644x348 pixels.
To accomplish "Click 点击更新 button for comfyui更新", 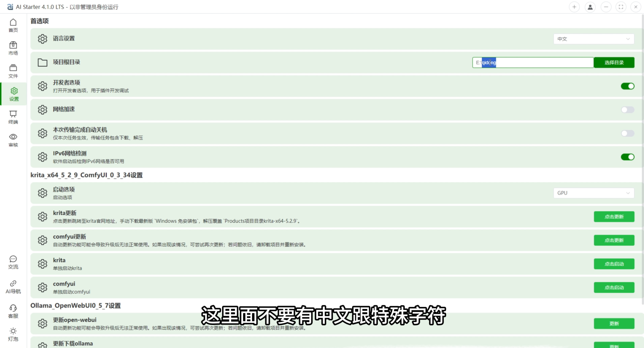I will click(614, 240).
